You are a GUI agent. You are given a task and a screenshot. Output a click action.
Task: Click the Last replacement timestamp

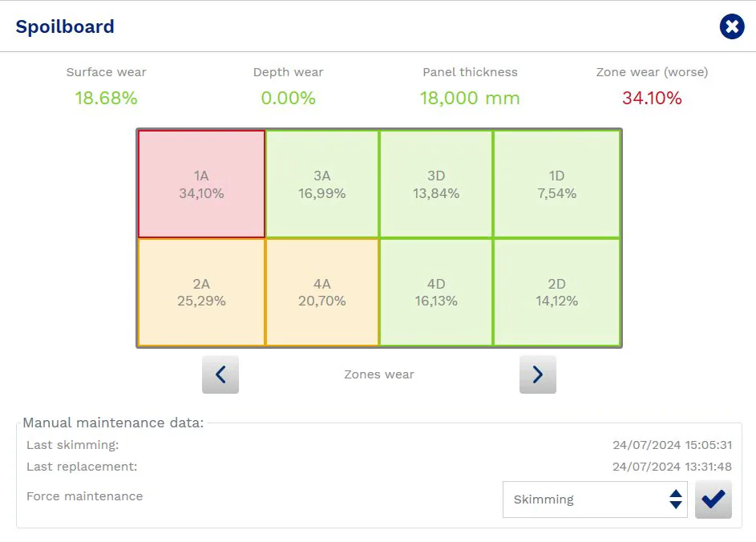pos(672,466)
